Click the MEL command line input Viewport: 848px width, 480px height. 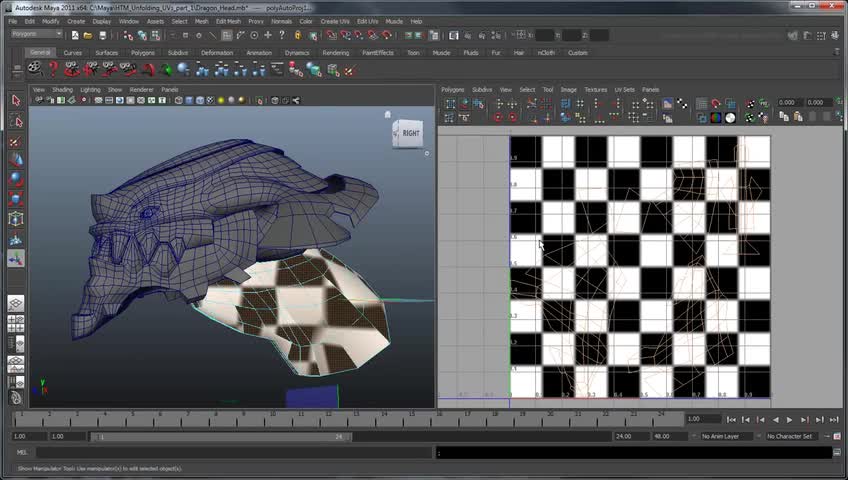(x=235, y=452)
